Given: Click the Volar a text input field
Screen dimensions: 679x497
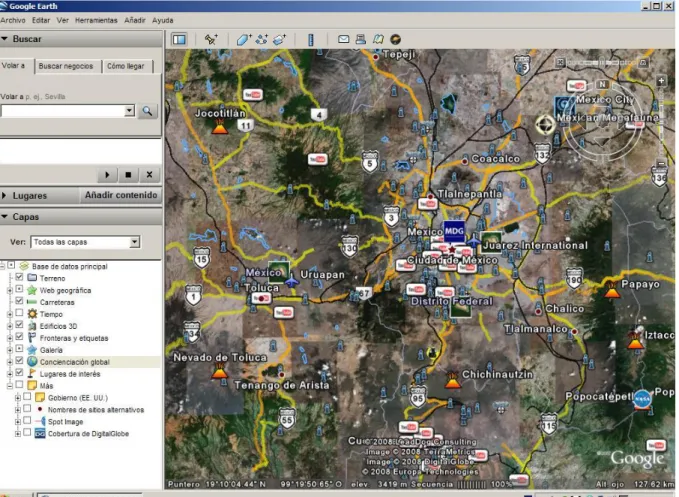Looking at the screenshot, I should point(63,111).
